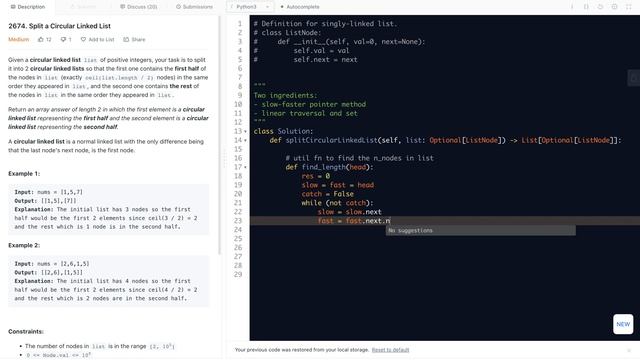Click the line 'catch = False'

point(327,194)
